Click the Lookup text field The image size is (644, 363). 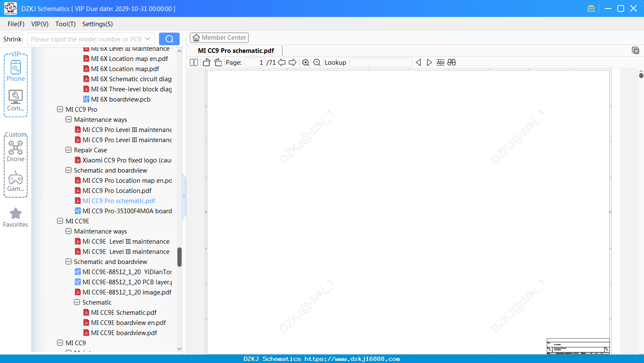381,63
